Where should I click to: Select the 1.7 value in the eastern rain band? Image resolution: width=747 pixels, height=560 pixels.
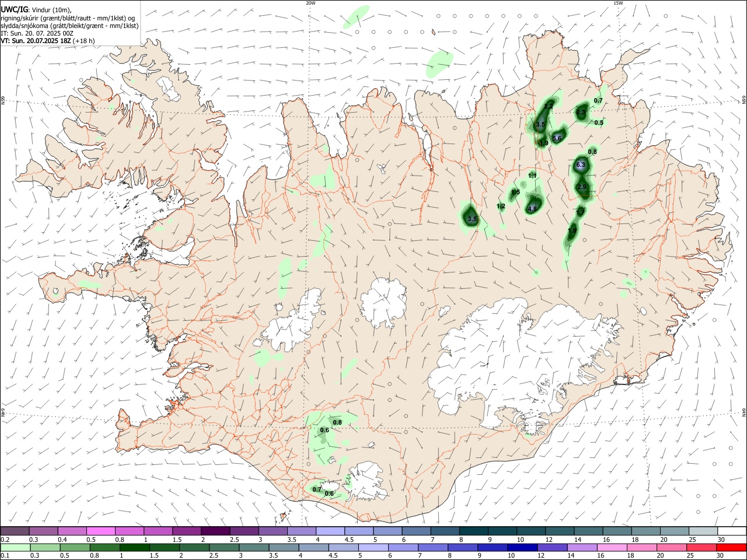[581, 212]
